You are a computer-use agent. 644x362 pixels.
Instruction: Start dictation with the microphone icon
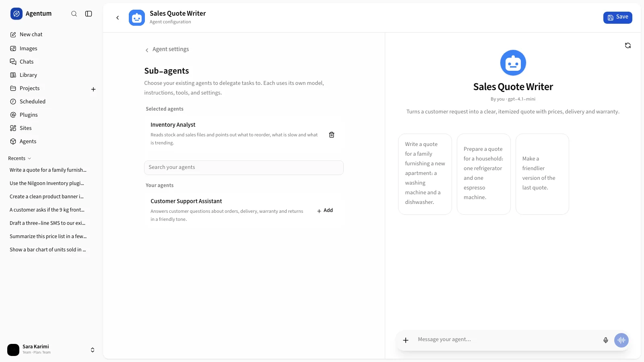[x=606, y=340]
